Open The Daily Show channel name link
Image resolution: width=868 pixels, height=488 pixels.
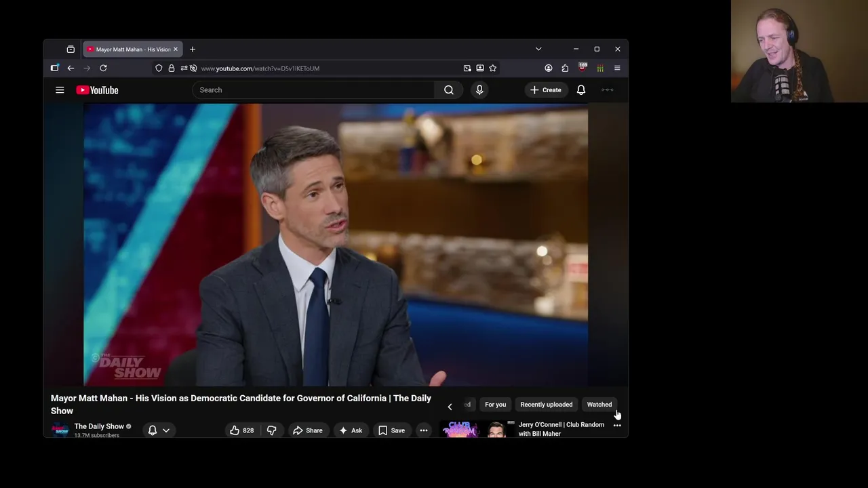99,426
